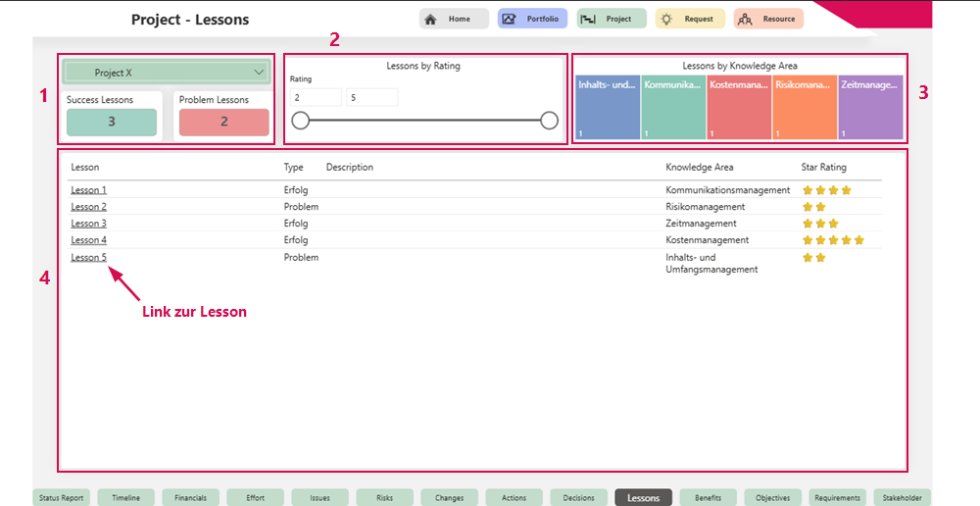The image size is (980, 506).
Task: Select the Kostenmanagement red tile
Action: (x=739, y=107)
